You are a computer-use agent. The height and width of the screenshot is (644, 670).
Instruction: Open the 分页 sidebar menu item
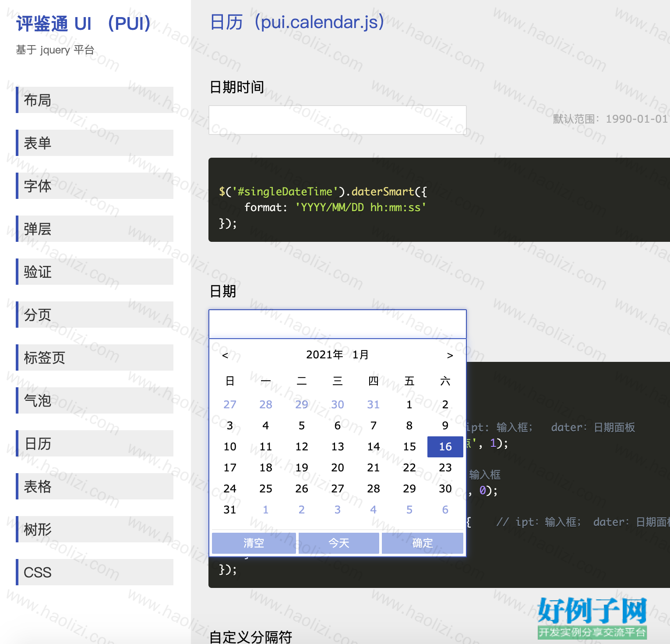pyautogui.click(x=95, y=315)
